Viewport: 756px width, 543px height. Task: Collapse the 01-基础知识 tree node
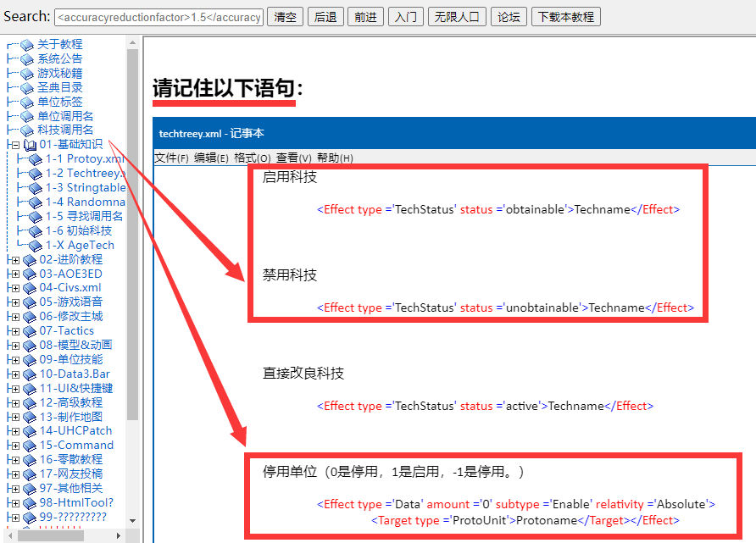(x=15, y=145)
